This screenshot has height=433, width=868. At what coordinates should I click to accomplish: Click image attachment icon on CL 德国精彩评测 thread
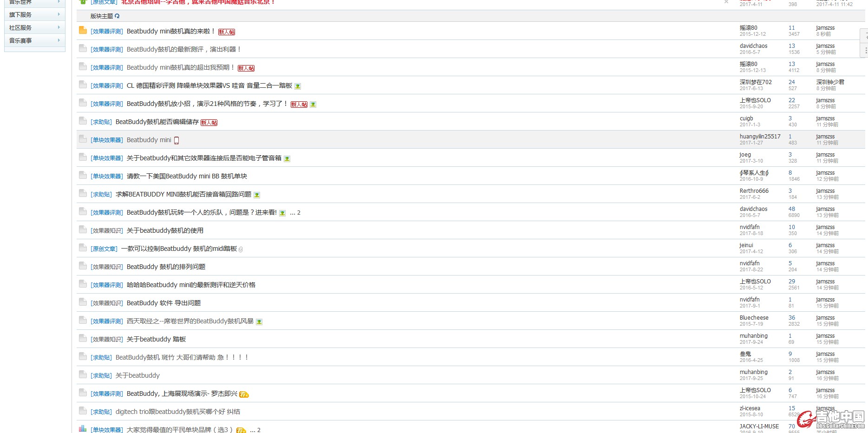click(x=298, y=86)
